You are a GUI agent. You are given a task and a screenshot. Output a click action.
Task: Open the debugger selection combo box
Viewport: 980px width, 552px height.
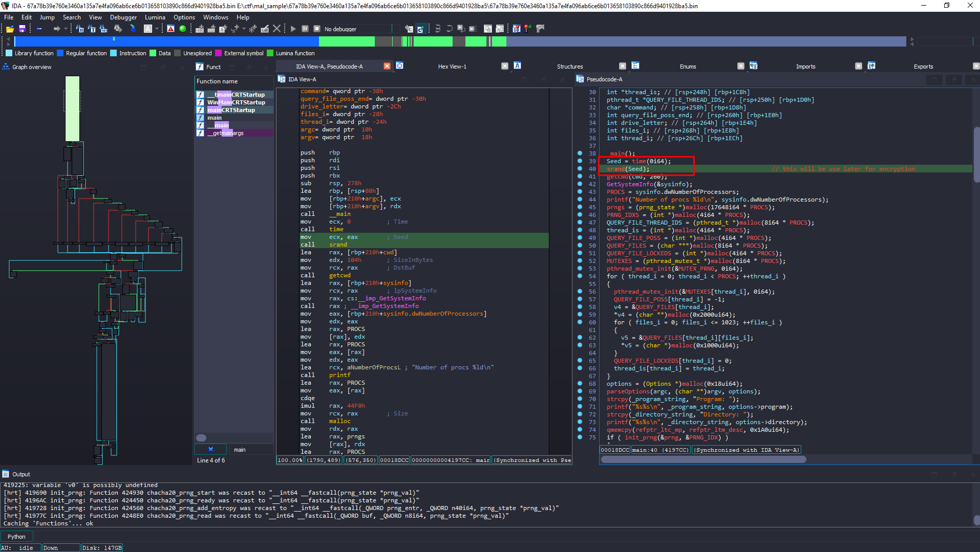[x=361, y=29]
